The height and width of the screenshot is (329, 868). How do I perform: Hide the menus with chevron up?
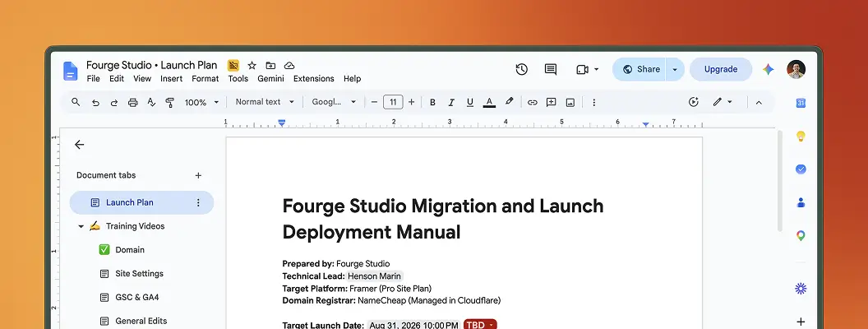coord(759,103)
